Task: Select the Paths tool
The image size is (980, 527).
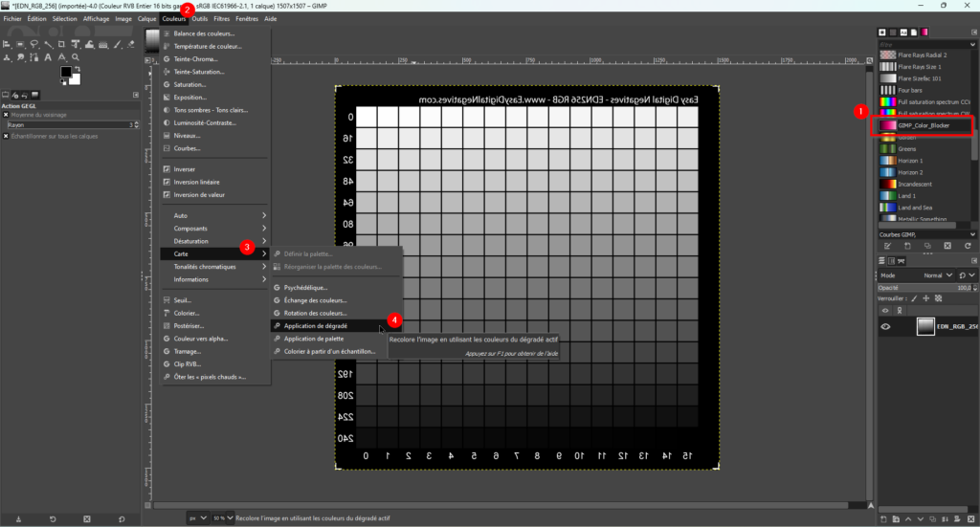Action: point(33,57)
